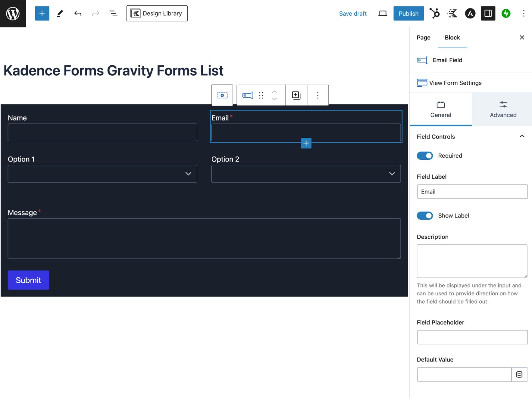
Task: Open the Document Overview list icon
Action: coord(113,13)
